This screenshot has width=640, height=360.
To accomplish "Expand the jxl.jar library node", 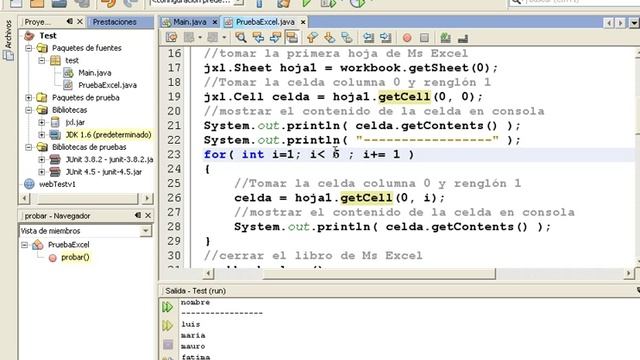I will (x=42, y=122).
